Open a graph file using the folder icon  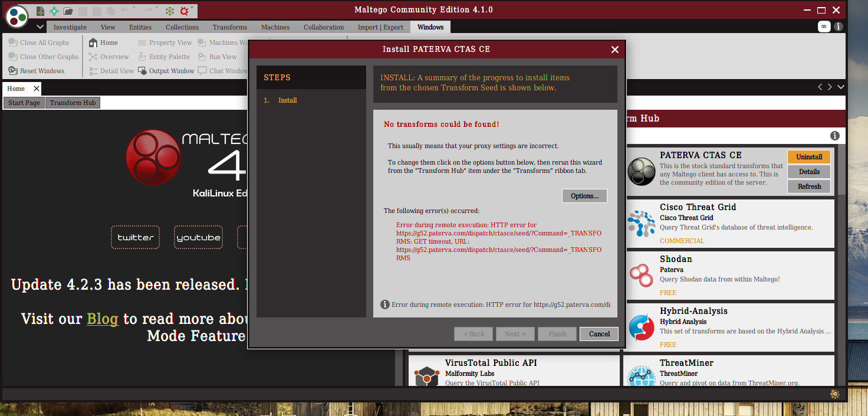click(x=68, y=11)
